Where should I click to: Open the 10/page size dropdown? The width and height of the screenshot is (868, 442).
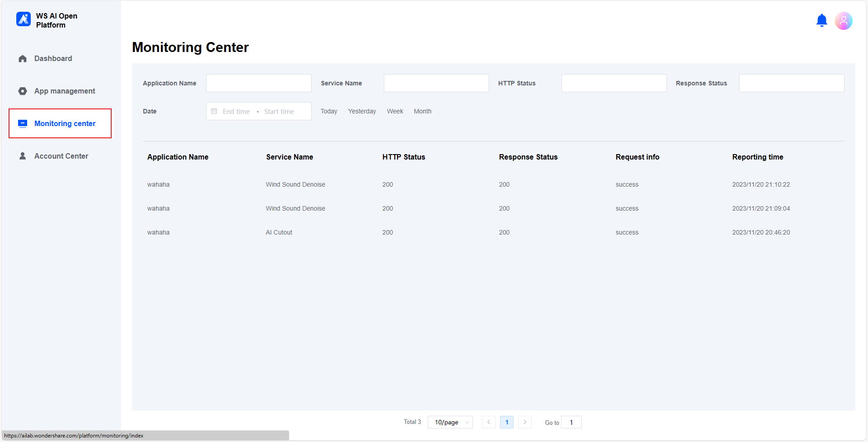coord(450,422)
